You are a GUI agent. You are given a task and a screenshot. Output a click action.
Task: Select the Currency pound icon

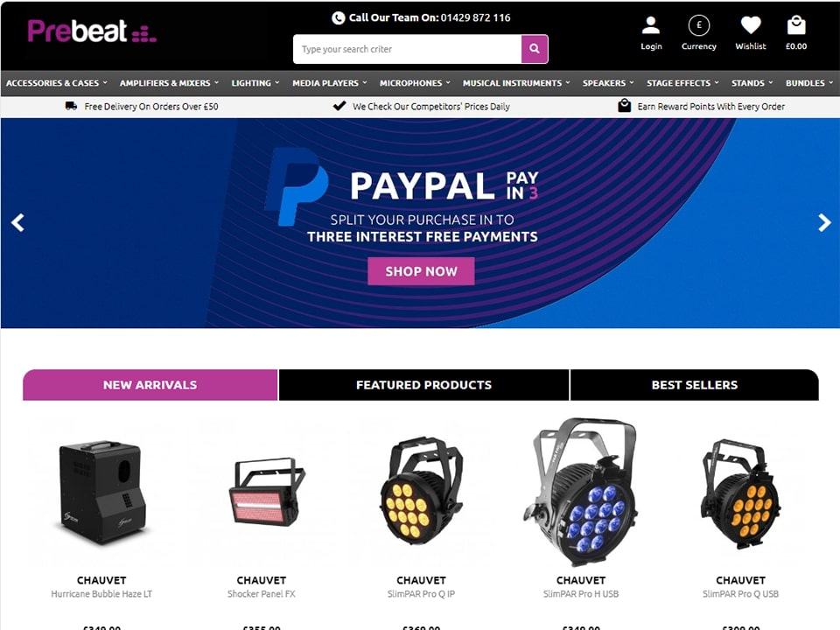[x=698, y=25]
